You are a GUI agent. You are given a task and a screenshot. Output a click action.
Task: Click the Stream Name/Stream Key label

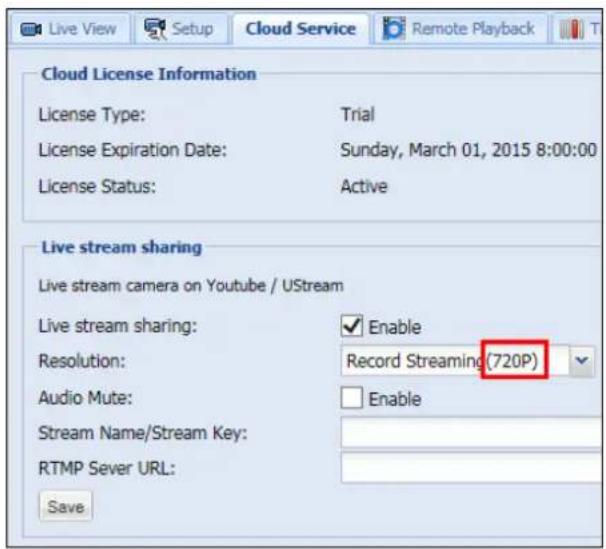point(143,433)
